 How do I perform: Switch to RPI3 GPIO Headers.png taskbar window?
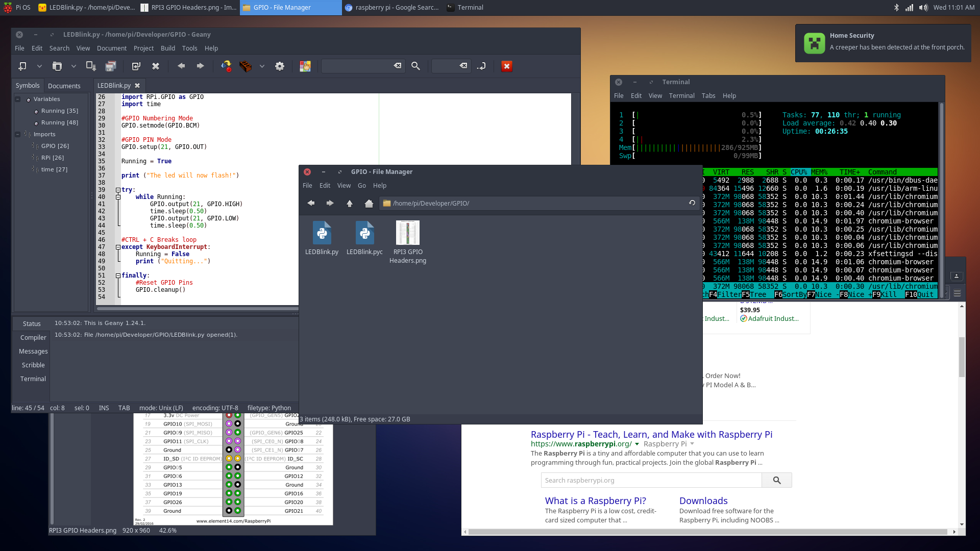pyautogui.click(x=188, y=8)
